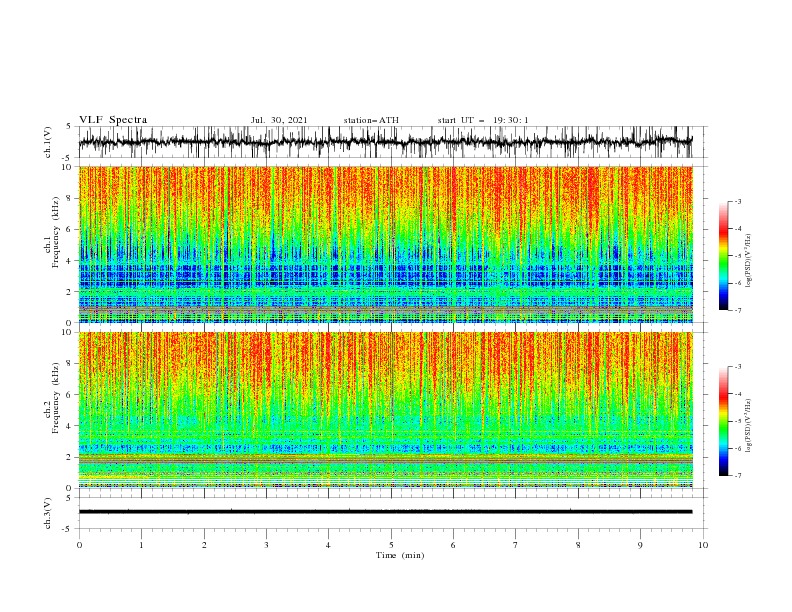The width and height of the screenshot is (792, 612).
Task: Click the '3' tick on time axis
Action: [266, 545]
